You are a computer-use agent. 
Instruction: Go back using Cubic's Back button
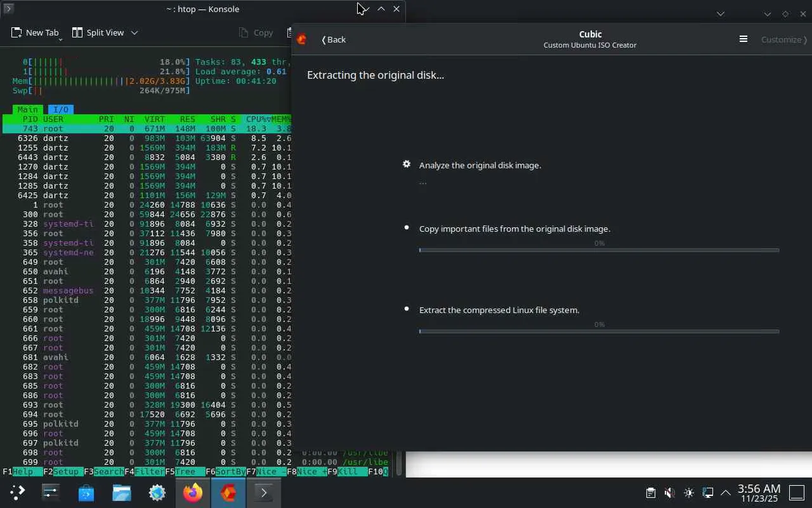[334, 39]
